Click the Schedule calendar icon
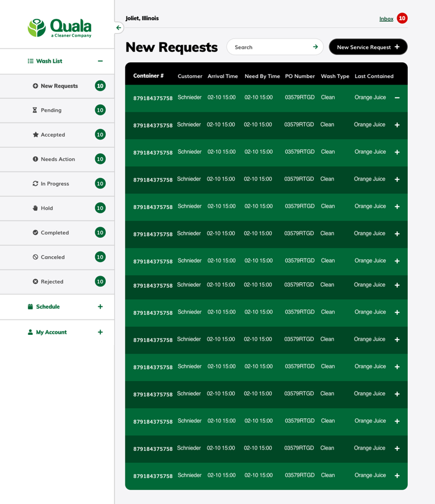The height and width of the screenshot is (504, 435). [30, 306]
